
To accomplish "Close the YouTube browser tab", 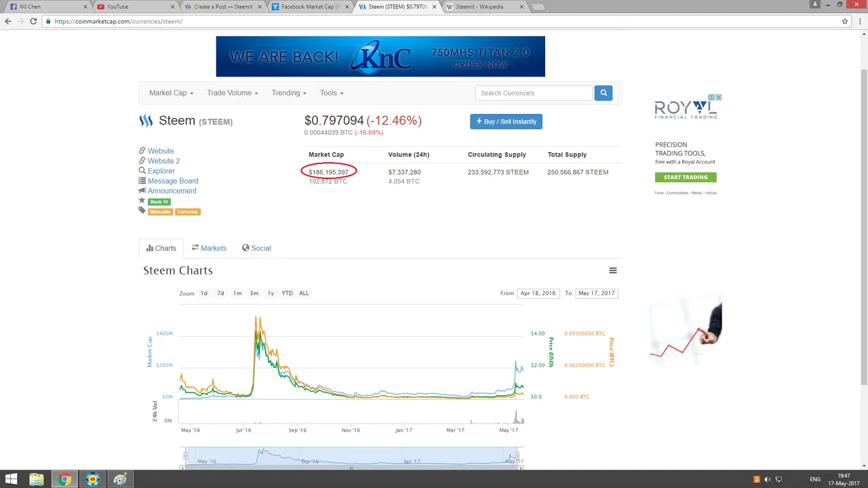I will point(172,7).
